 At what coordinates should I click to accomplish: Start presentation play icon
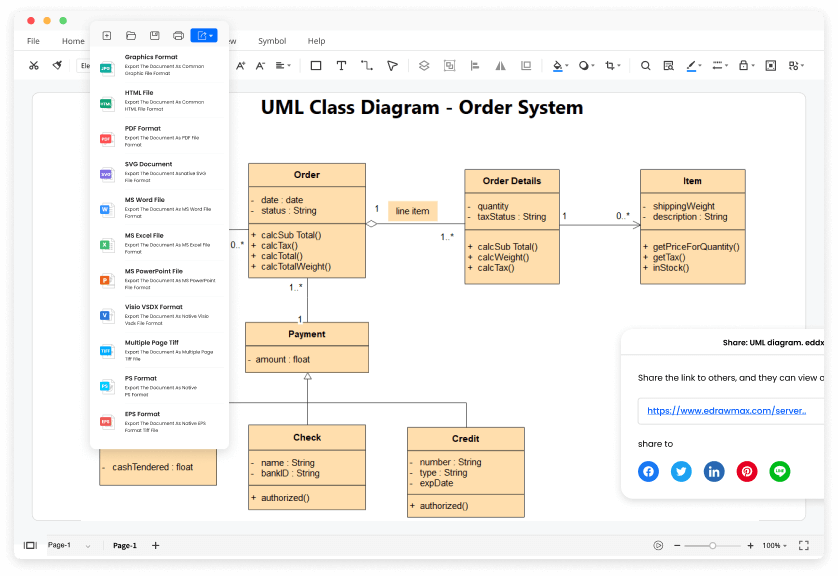tap(658, 546)
